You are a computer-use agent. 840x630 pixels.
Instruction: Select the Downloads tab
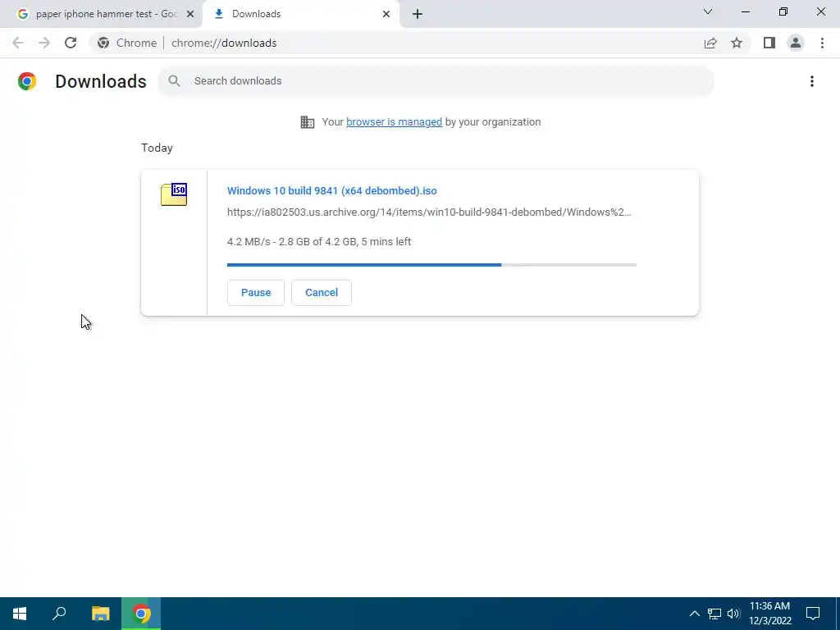tap(300, 14)
